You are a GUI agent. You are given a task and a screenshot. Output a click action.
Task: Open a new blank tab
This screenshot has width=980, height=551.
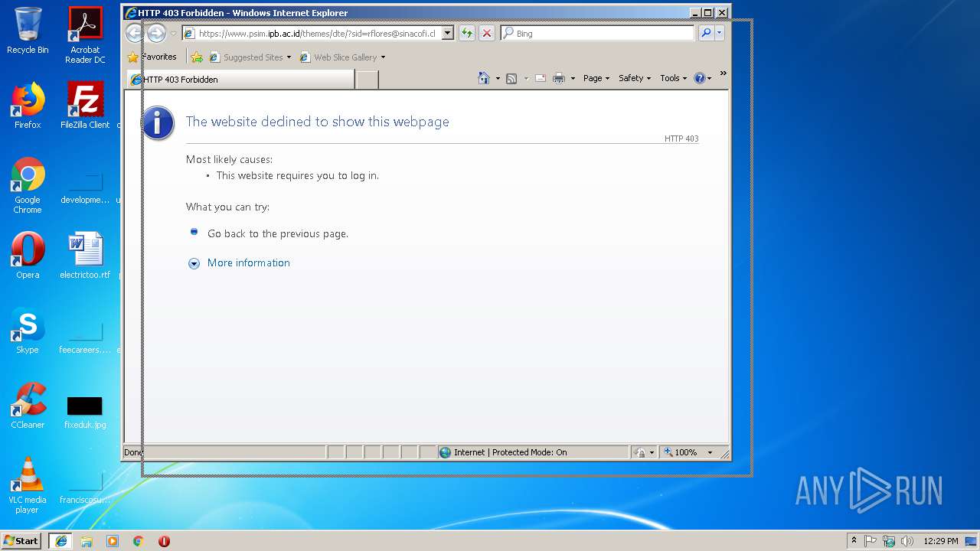pyautogui.click(x=367, y=80)
